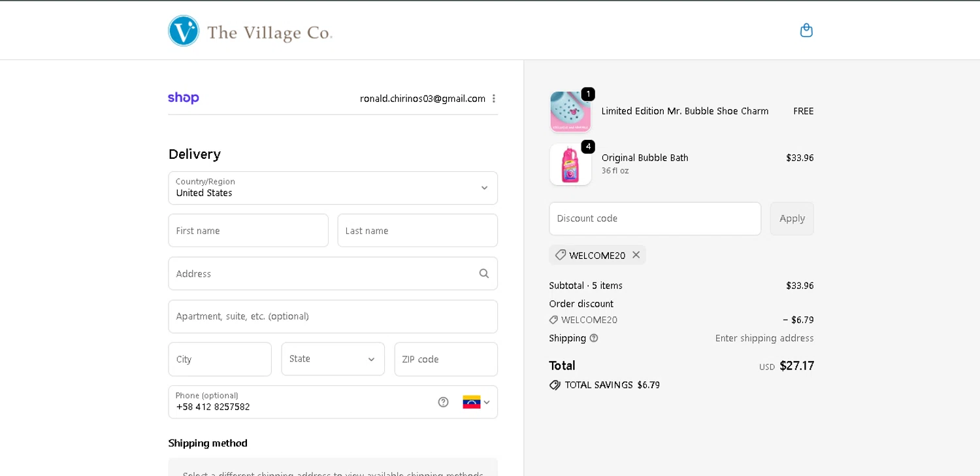The image size is (980, 476).
Task: Click Mr. Bubble Shoe Charm thumbnail
Action: click(570, 112)
